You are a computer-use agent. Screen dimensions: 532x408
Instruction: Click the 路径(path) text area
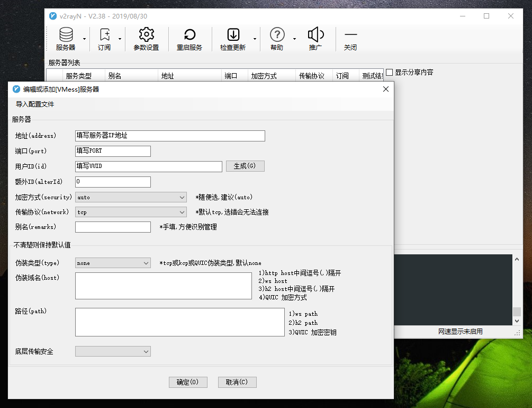180,322
